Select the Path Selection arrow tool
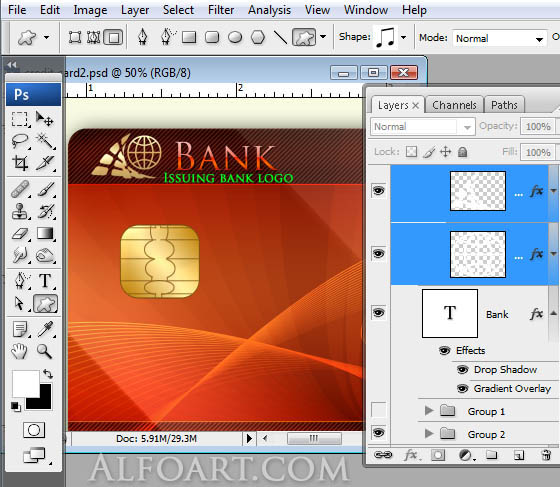This screenshot has height=487, width=560. [20, 303]
